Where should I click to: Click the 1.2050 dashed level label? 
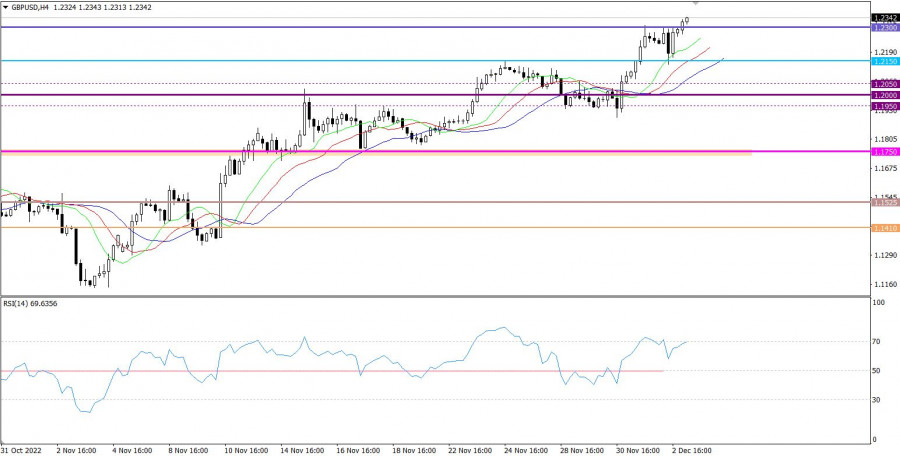click(884, 85)
